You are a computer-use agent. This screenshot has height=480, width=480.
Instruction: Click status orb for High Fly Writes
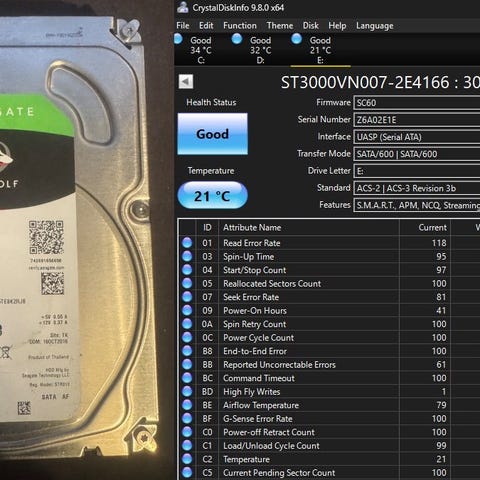pyautogui.click(x=187, y=391)
